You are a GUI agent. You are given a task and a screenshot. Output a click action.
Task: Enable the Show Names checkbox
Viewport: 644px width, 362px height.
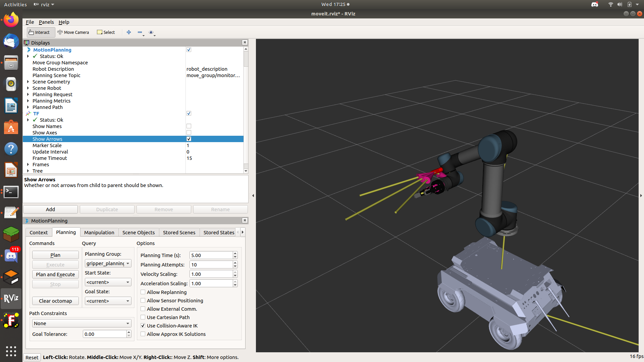click(189, 126)
